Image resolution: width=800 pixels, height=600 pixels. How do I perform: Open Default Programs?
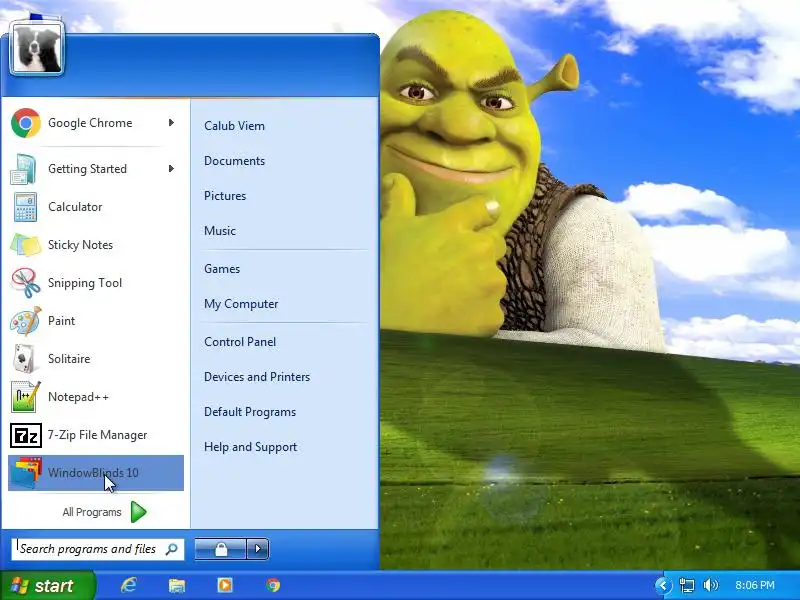[250, 412]
